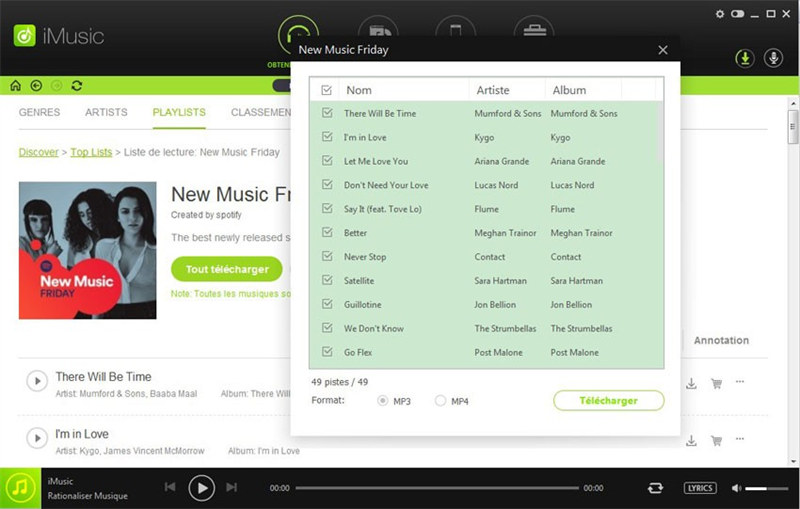This screenshot has width=800, height=509.
Task: Uncheck Don't Need Your Love track
Action: click(x=327, y=185)
